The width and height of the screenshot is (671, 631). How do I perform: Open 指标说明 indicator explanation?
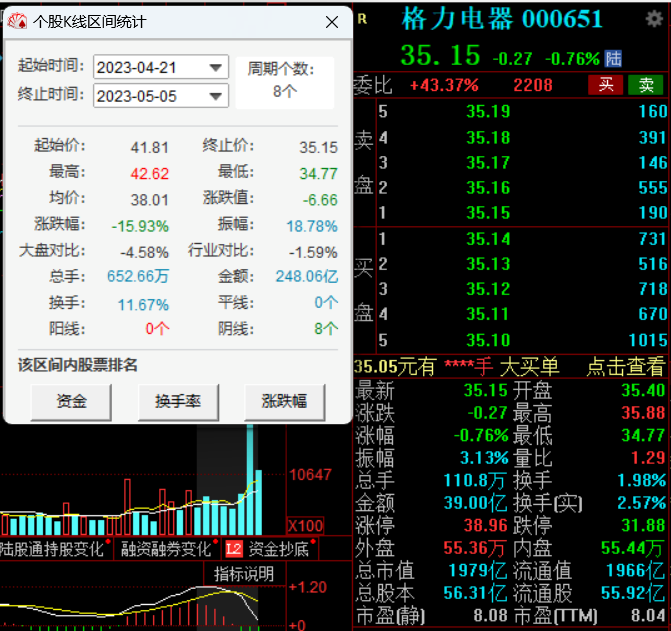point(243,574)
